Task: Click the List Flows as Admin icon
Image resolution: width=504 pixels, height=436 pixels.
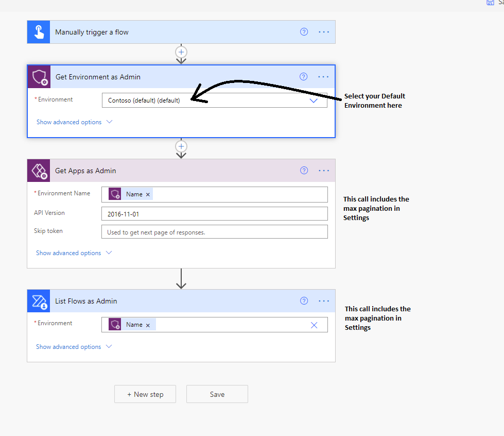Action: pyautogui.click(x=39, y=300)
